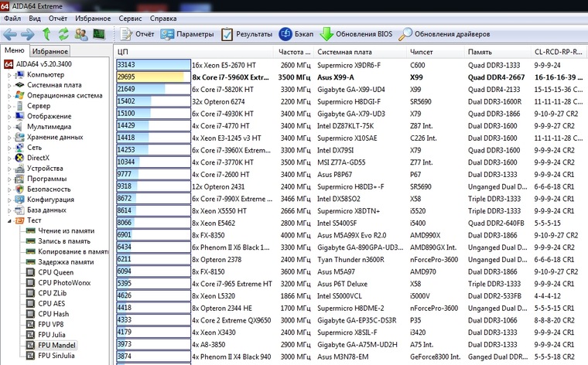Expand the Операционная система node
588x365 pixels.
[9, 96]
